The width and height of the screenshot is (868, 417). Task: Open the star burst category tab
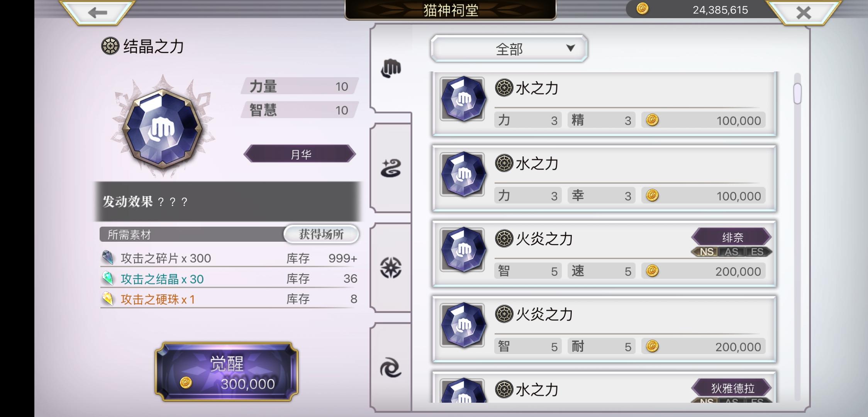391,268
